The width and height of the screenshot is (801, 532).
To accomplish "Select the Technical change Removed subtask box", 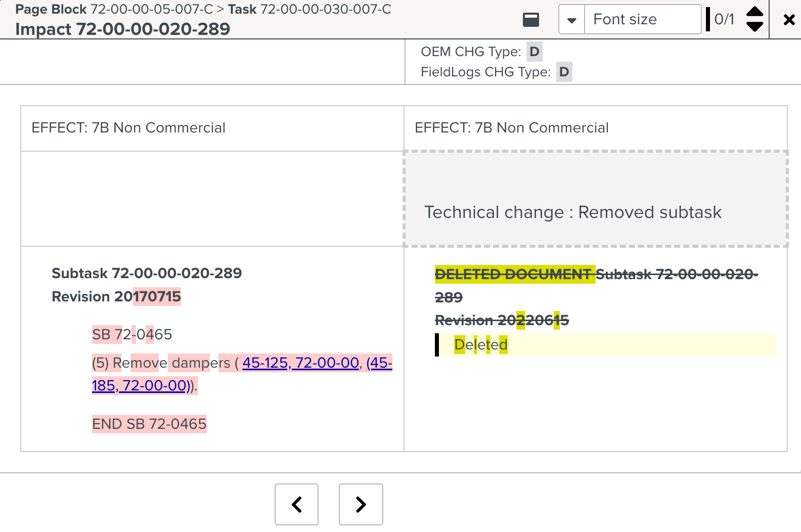I will [596, 199].
